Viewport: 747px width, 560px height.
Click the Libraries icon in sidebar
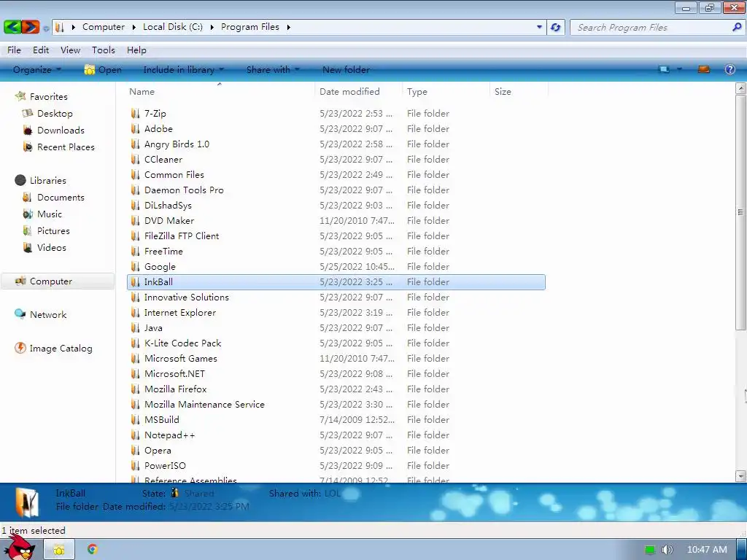pos(20,180)
